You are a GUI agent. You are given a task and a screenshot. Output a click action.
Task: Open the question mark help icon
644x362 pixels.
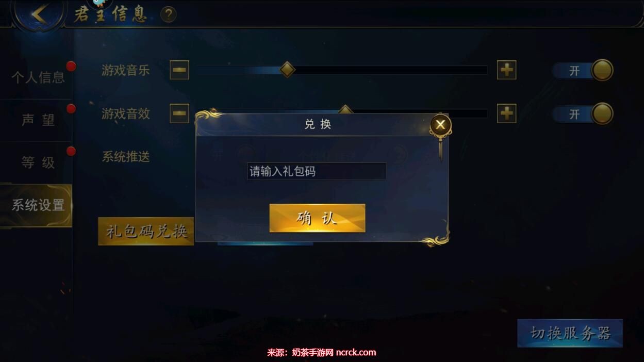coord(169,14)
